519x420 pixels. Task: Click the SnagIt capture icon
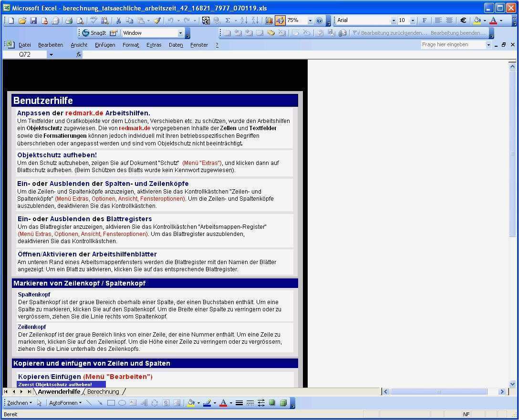click(x=94, y=33)
